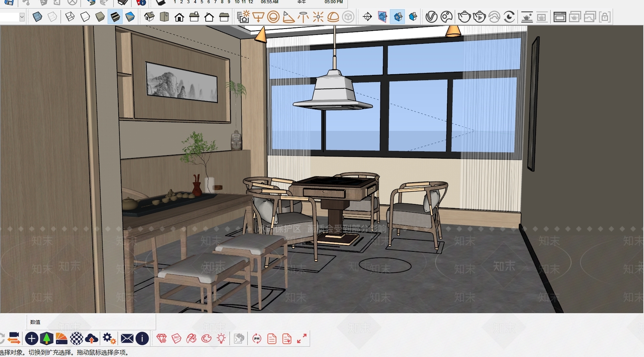Select the 06:55 AM time label

pos(269,2)
